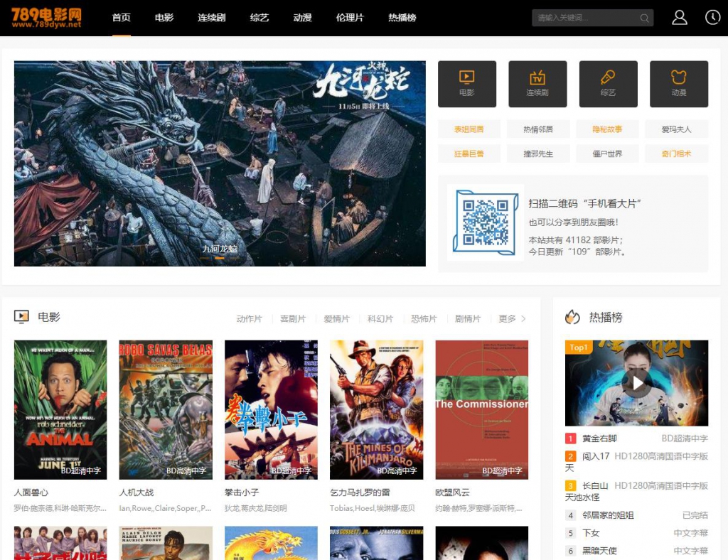Open the 奇门相术 quick link
The image size is (728, 560).
pos(677,154)
